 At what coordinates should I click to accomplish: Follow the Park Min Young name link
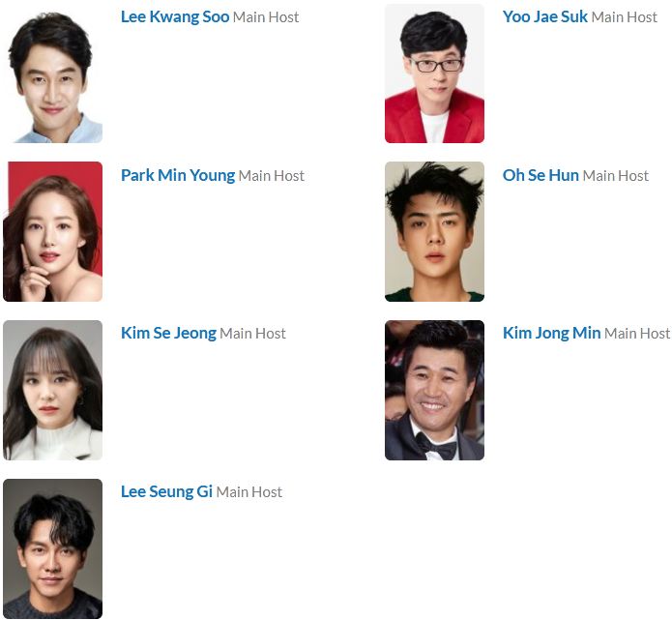[178, 175]
